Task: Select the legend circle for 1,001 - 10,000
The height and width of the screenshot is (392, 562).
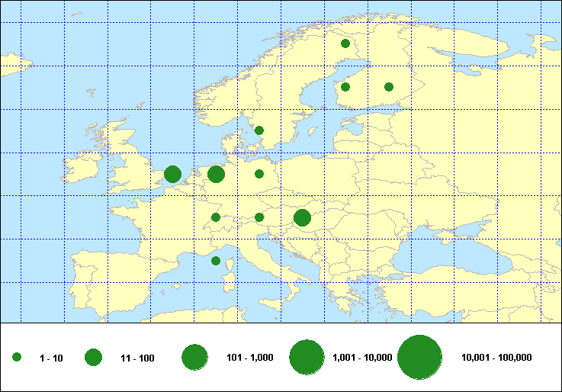Action: click(307, 358)
